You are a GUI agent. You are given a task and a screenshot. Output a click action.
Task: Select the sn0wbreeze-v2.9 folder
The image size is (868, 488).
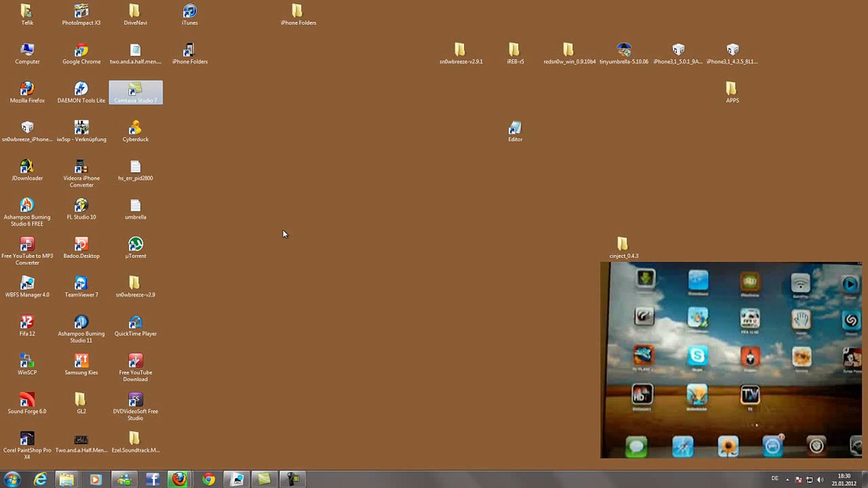135,287
